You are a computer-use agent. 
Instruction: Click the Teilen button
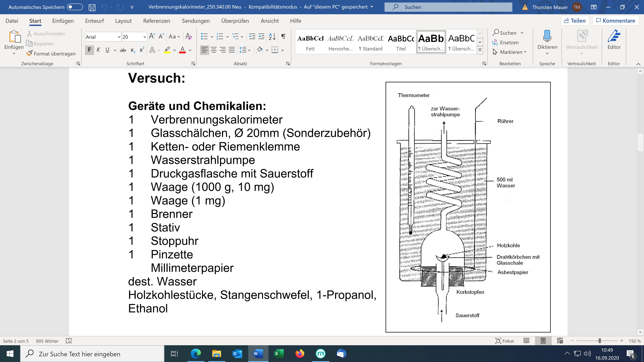[575, 20]
